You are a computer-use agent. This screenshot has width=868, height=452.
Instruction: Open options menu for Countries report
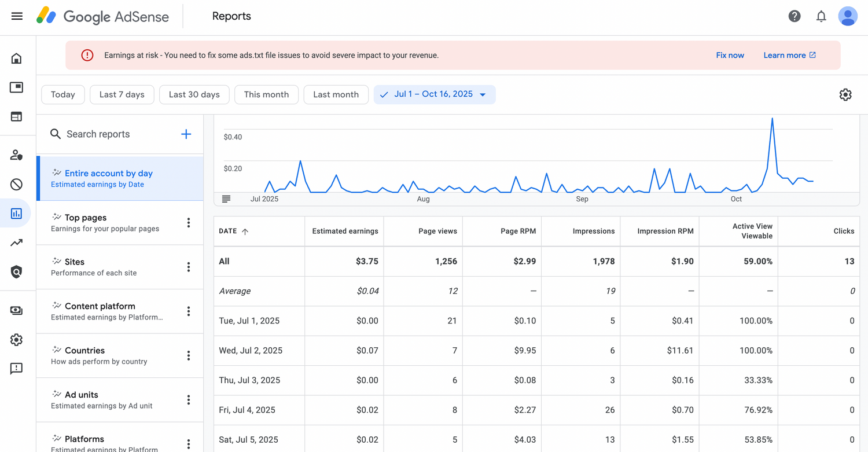(189, 356)
